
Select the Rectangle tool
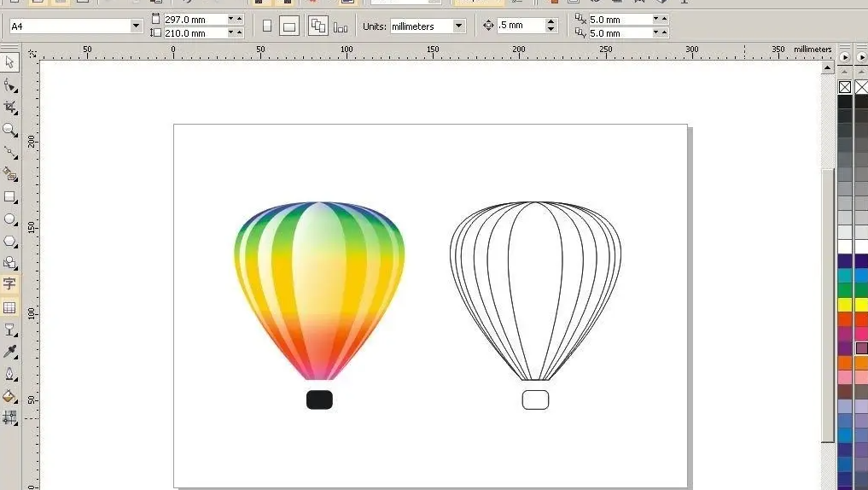coord(9,197)
